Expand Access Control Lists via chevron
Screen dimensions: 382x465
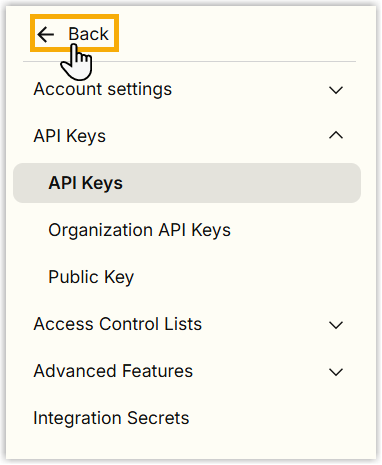[336, 325]
